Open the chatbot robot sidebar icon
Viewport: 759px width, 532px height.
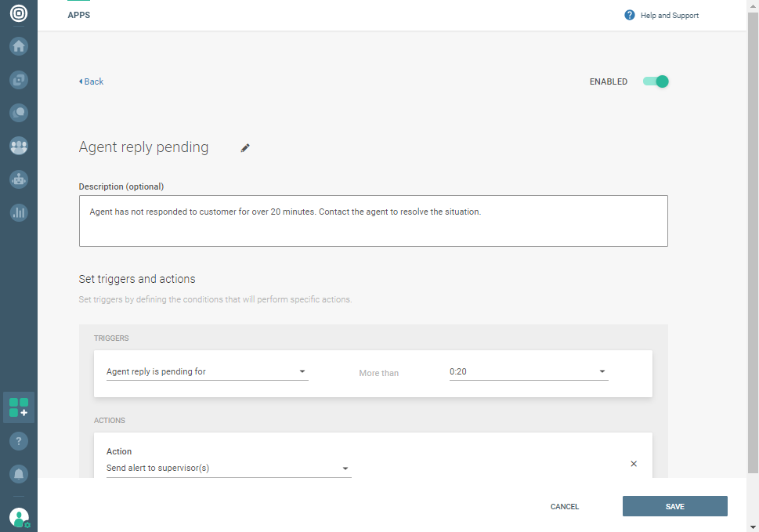click(19, 179)
